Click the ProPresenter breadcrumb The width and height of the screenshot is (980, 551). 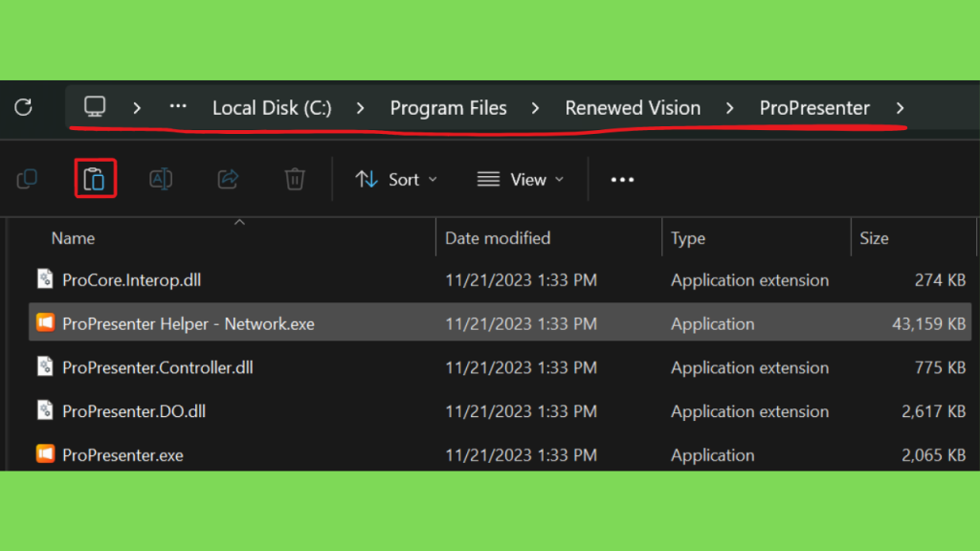coord(814,108)
